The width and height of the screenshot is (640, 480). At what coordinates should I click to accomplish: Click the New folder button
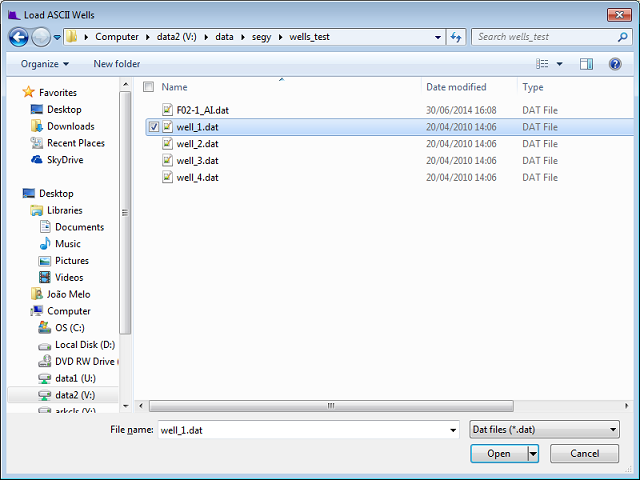[117, 64]
